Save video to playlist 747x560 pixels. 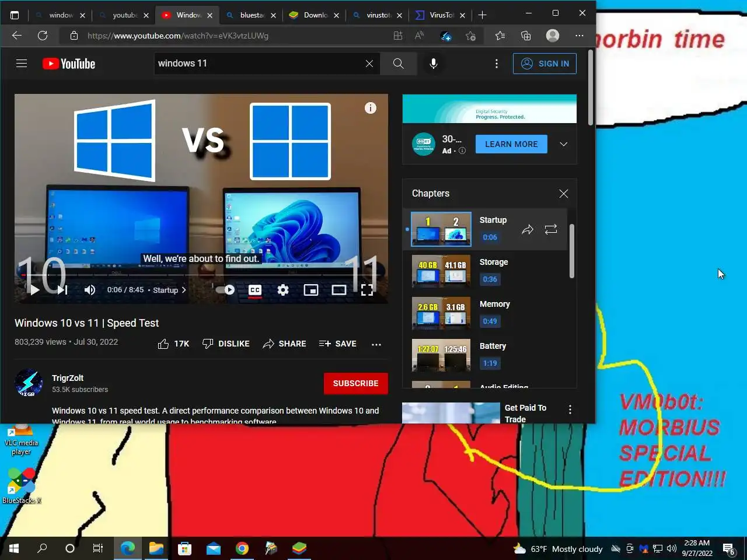(338, 344)
